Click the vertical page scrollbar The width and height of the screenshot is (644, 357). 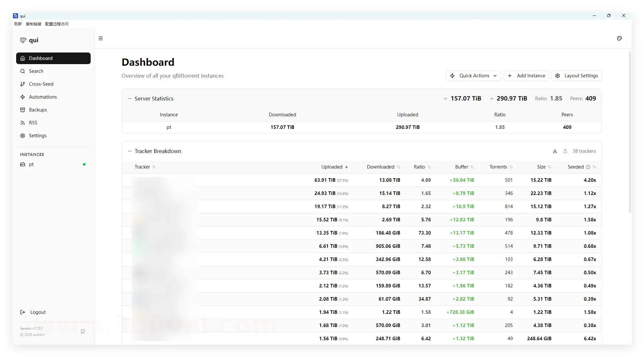click(x=629, y=132)
